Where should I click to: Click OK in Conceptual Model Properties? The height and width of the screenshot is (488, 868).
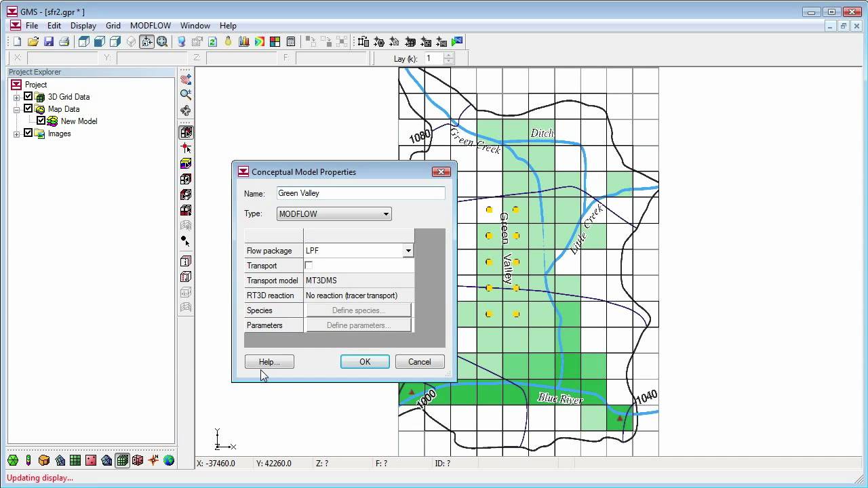[365, 362]
